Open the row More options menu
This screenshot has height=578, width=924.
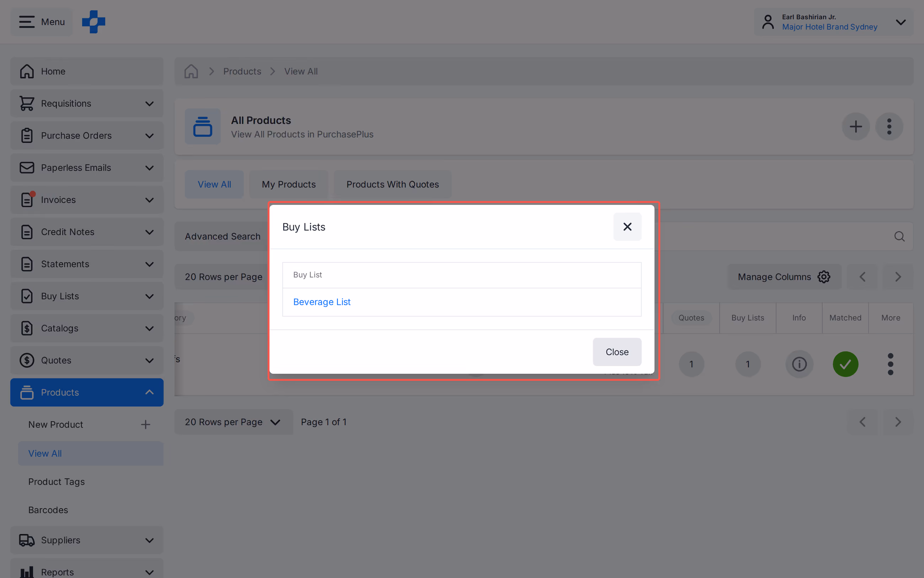coord(890,364)
